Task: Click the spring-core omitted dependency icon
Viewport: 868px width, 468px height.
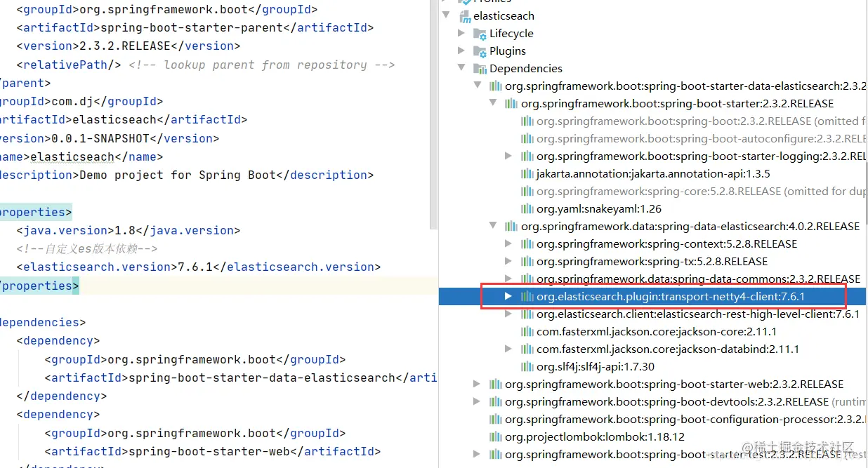Action: [527, 191]
